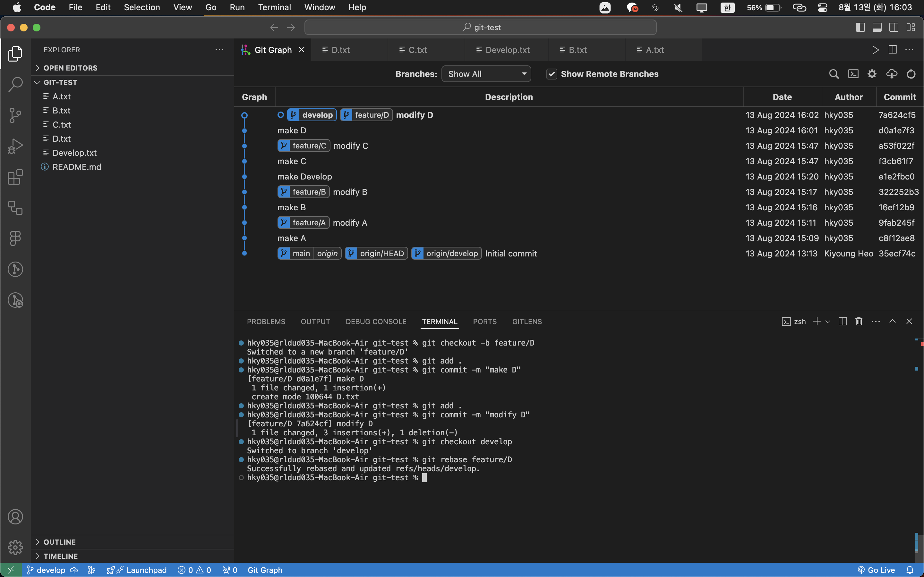The image size is (924, 577).
Task: Kill terminal with the trash icon
Action: tap(859, 321)
